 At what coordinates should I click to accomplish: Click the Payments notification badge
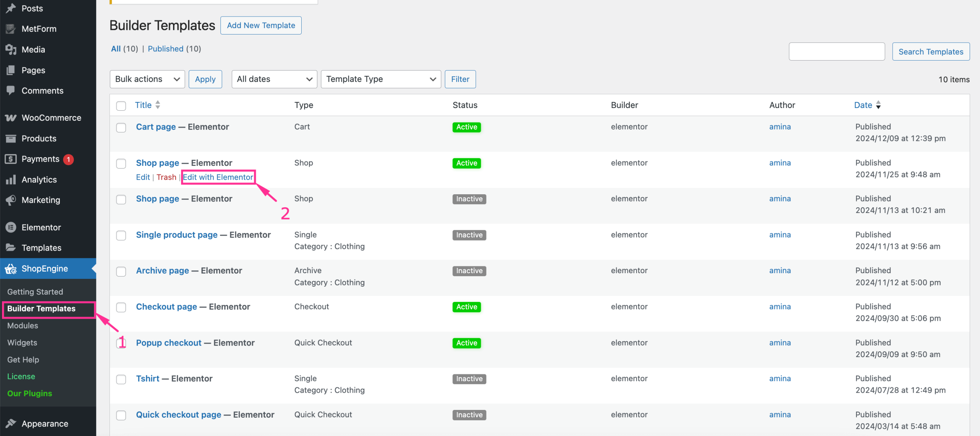69,159
